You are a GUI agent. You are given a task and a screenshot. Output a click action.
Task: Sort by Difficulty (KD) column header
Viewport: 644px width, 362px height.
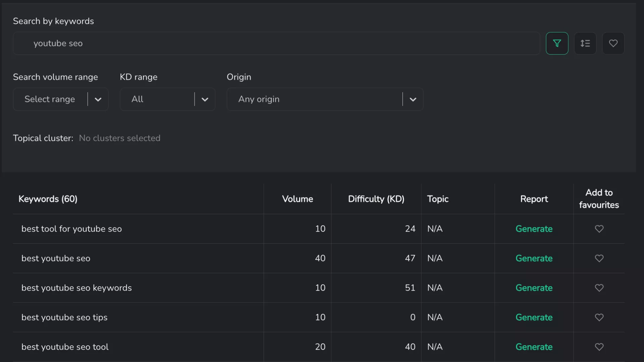tap(376, 199)
